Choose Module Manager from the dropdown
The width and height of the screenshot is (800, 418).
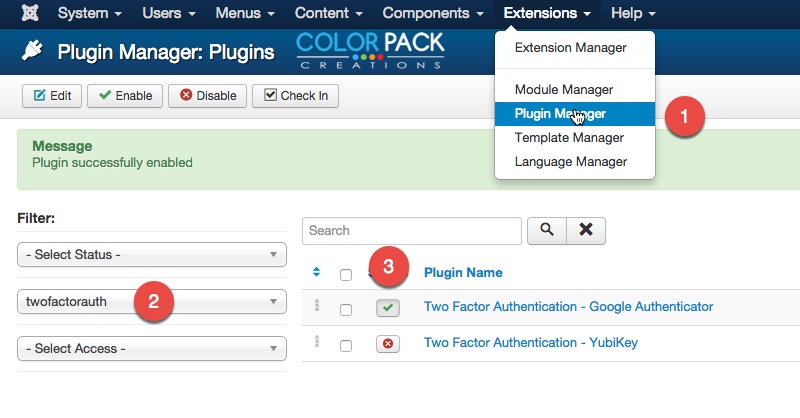pyautogui.click(x=564, y=89)
